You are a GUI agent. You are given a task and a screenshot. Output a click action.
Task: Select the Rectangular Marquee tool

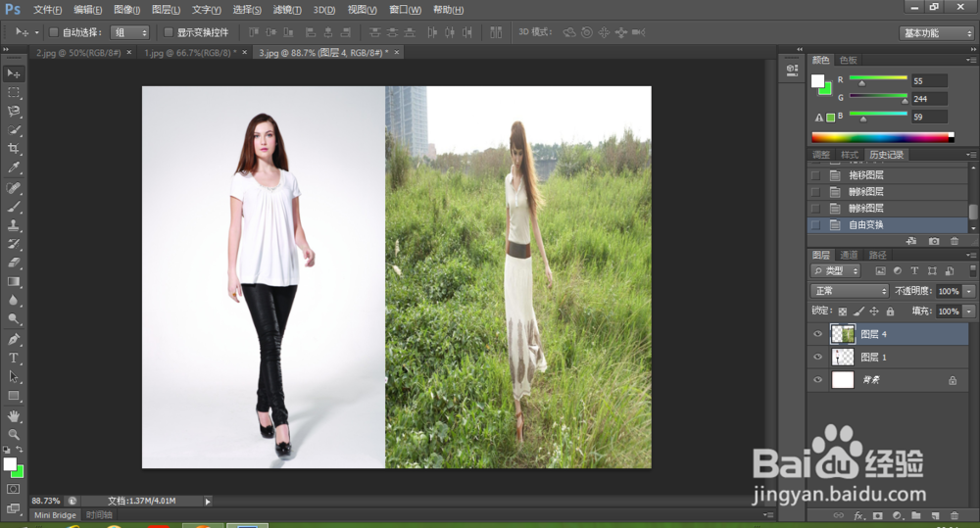click(x=14, y=92)
